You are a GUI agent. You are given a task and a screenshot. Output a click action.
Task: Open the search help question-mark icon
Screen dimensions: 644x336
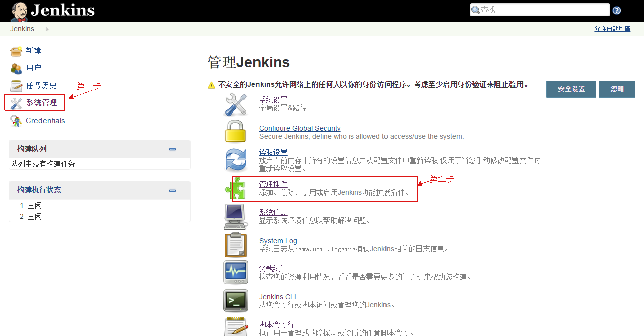617,10
